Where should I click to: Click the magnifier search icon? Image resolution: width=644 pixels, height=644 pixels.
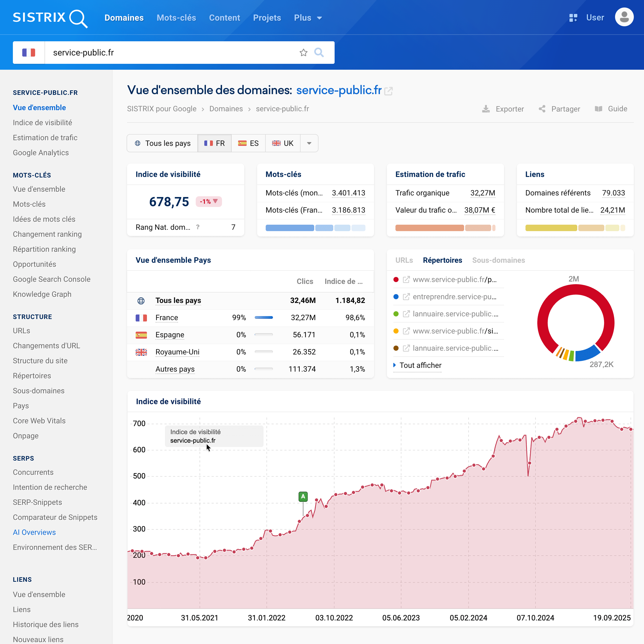pos(319,53)
